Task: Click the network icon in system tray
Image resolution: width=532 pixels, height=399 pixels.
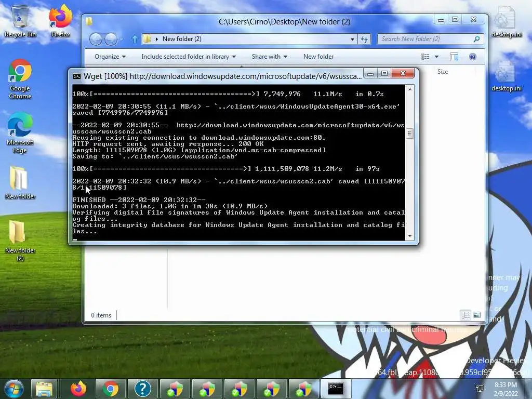Action: click(x=480, y=389)
